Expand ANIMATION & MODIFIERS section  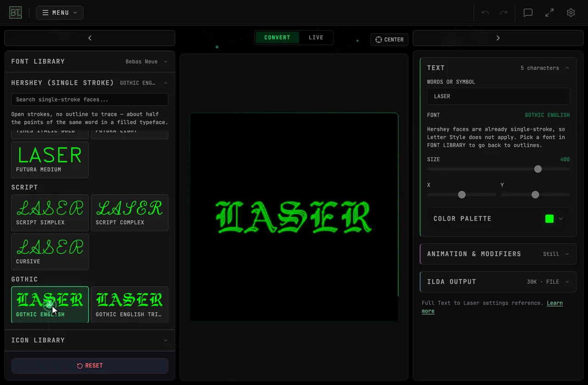click(498, 254)
